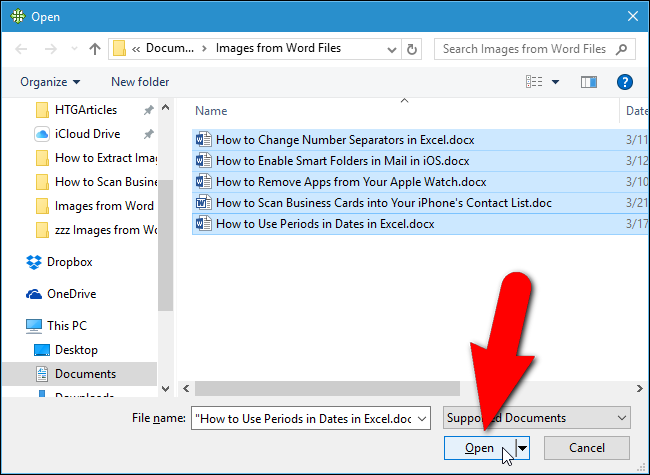The height and width of the screenshot is (475, 650).
Task: Open the File name history dropdown arrow
Action: [422, 418]
